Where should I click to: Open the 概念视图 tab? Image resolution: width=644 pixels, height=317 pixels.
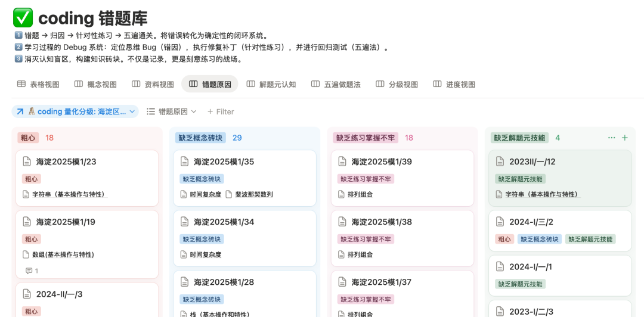(x=95, y=84)
